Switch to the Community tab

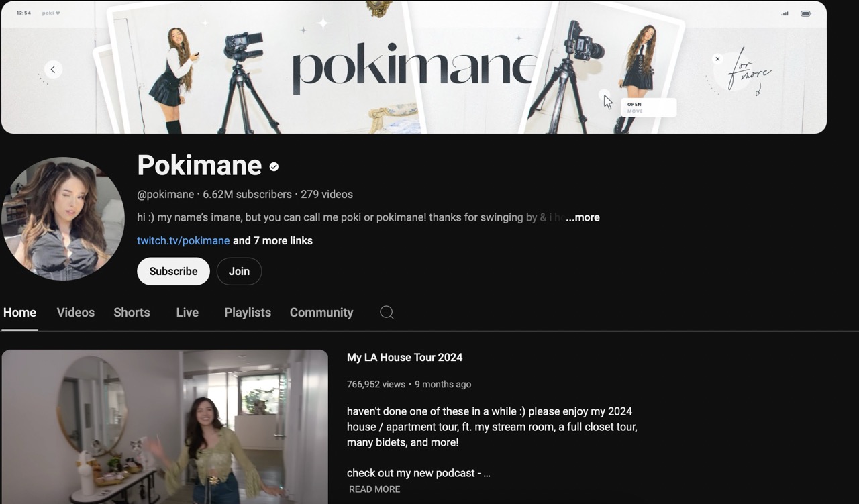(x=321, y=312)
